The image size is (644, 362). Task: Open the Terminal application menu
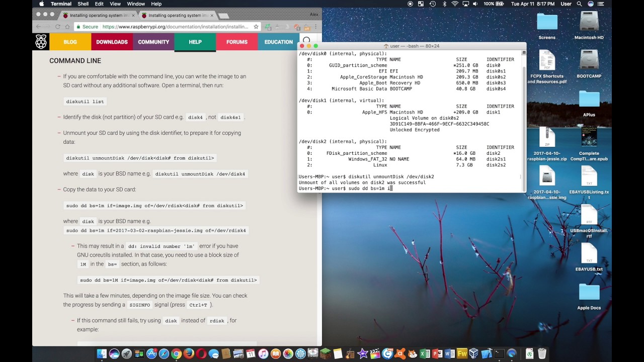(61, 4)
